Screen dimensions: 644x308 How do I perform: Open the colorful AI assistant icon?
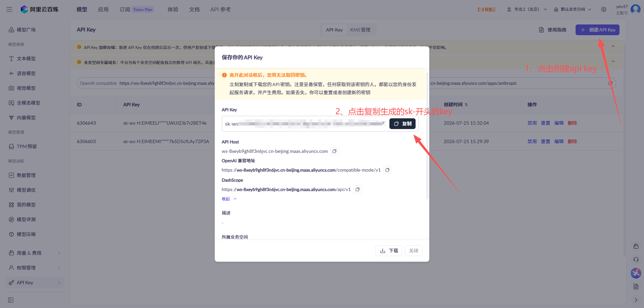(636, 273)
